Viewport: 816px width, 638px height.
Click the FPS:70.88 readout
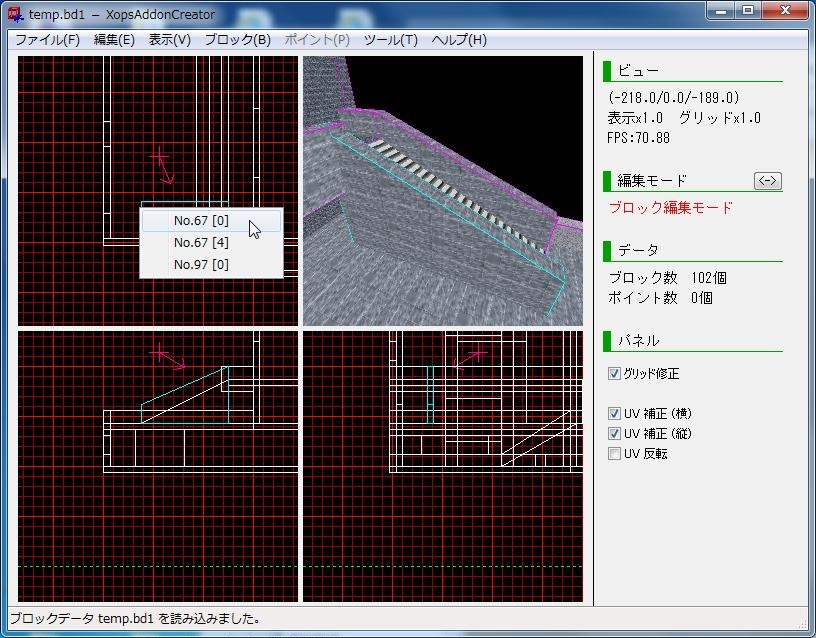(638, 138)
